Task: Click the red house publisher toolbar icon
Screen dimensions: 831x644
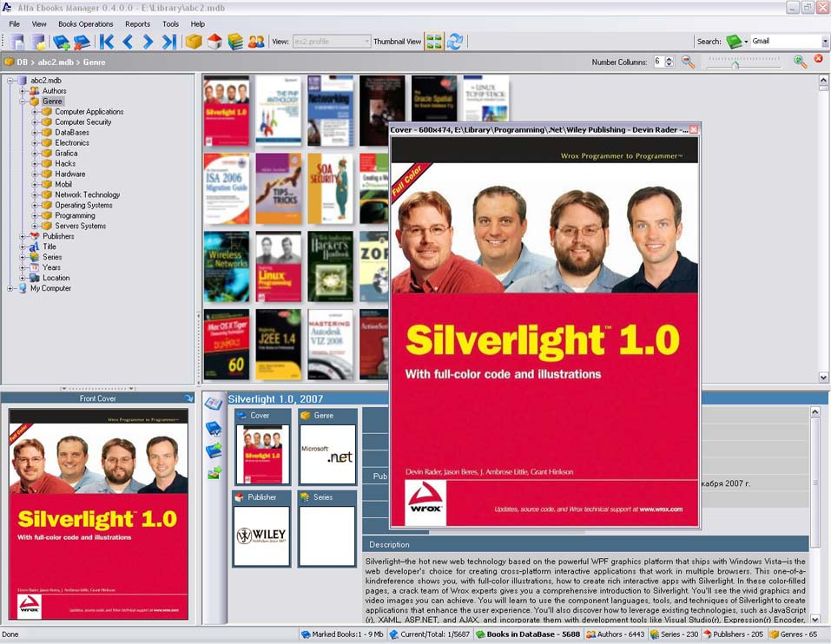Action: pos(214,42)
